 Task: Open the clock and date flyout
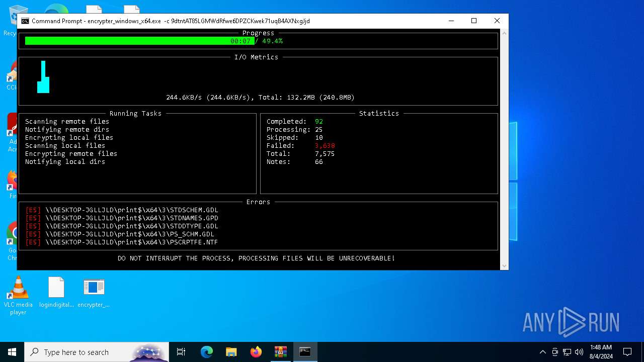pos(601,352)
